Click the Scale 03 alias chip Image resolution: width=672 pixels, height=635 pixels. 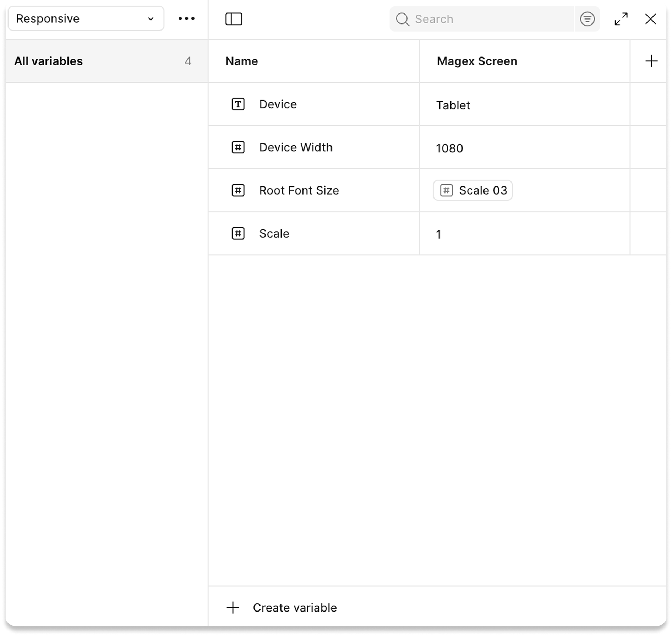coord(472,190)
